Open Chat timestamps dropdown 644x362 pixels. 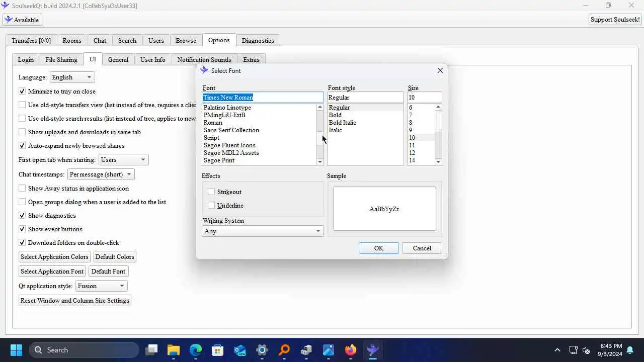click(101, 174)
